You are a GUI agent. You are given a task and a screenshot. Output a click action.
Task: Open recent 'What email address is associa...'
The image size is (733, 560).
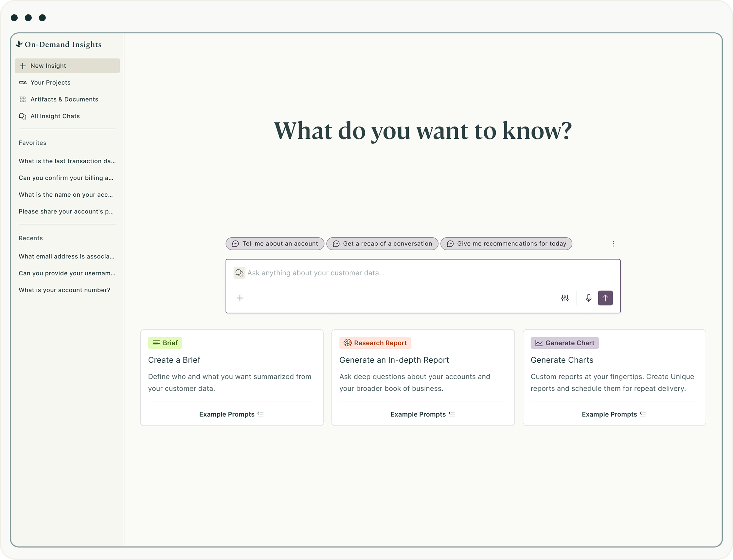click(67, 256)
